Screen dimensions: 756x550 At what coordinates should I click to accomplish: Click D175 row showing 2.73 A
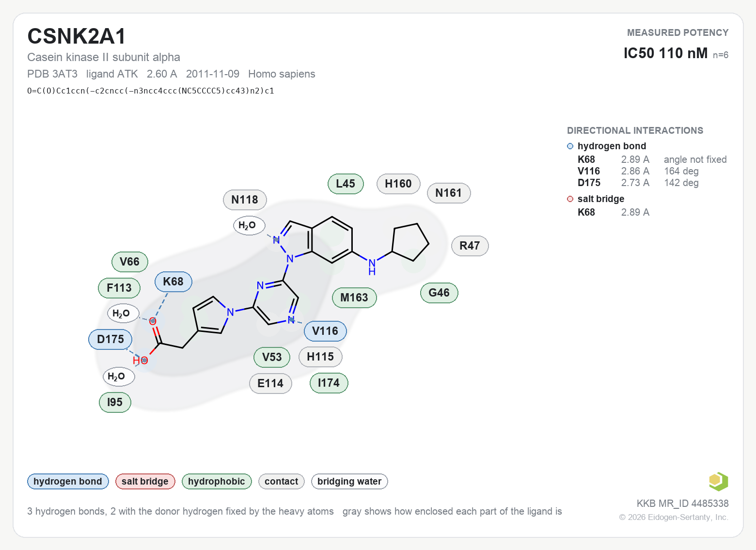[638, 183]
